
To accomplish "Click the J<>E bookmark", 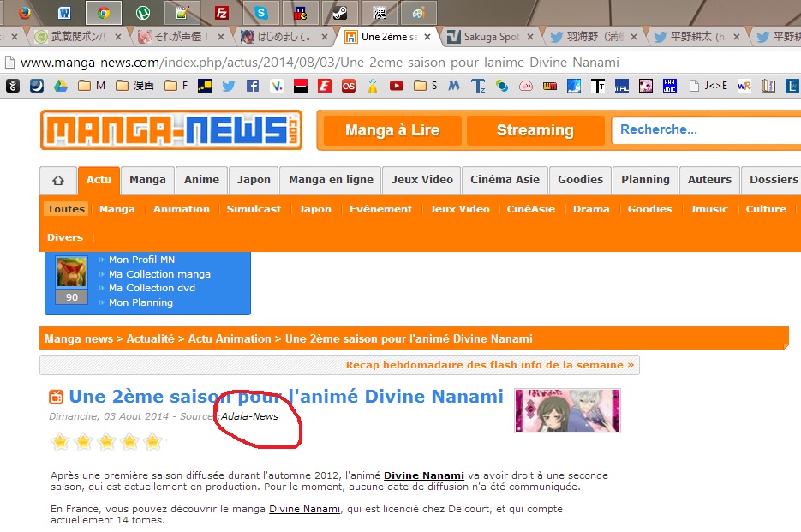I will click(708, 86).
